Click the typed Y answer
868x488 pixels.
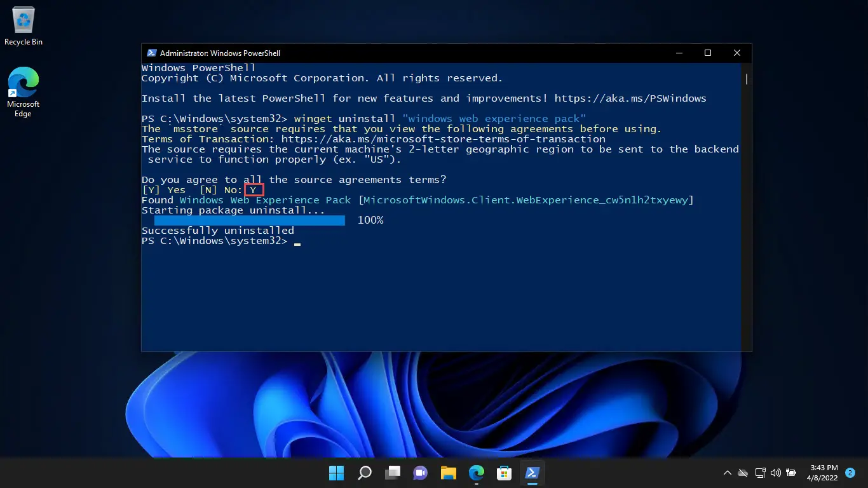(253, 190)
